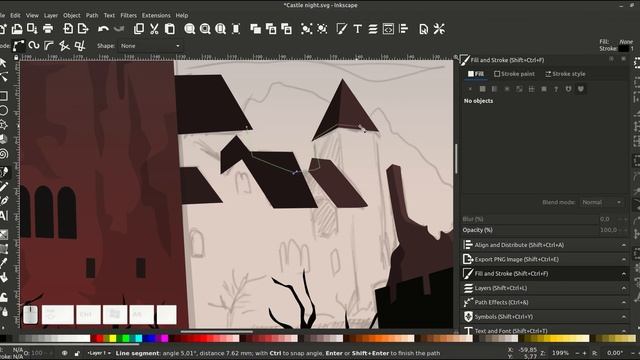Open Preferences wrench icon

439,29
